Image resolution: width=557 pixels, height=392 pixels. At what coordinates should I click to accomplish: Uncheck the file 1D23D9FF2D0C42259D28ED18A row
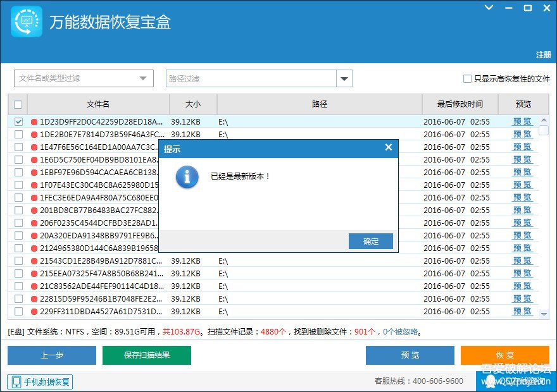(18, 121)
